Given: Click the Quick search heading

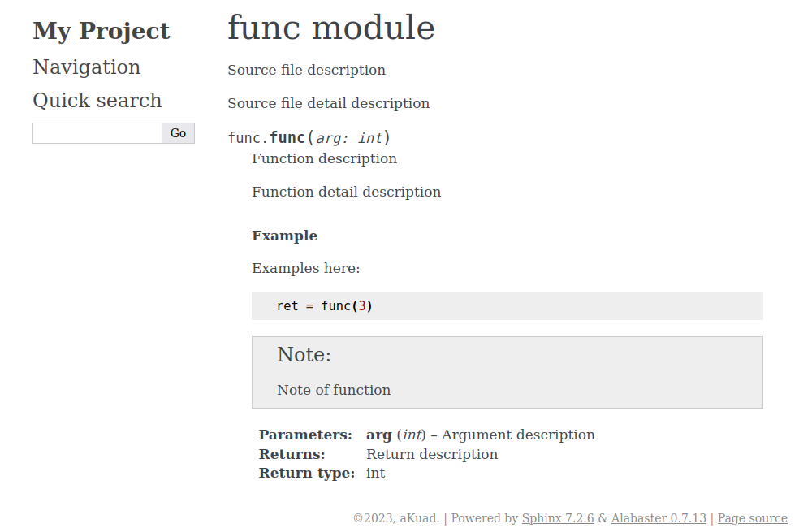Looking at the screenshot, I should [97, 101].
